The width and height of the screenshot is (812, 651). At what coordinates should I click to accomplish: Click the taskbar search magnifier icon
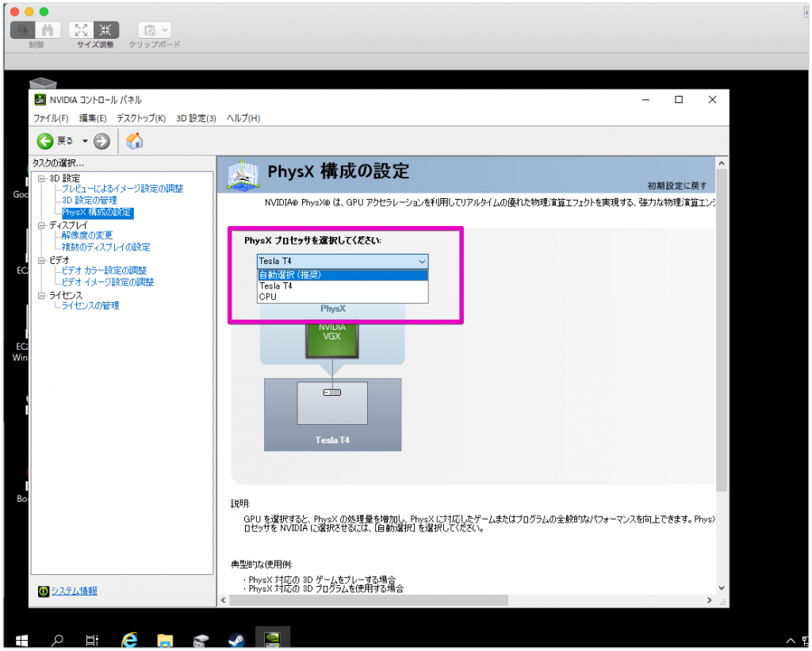pyautogui.click(x=58, y=639)
